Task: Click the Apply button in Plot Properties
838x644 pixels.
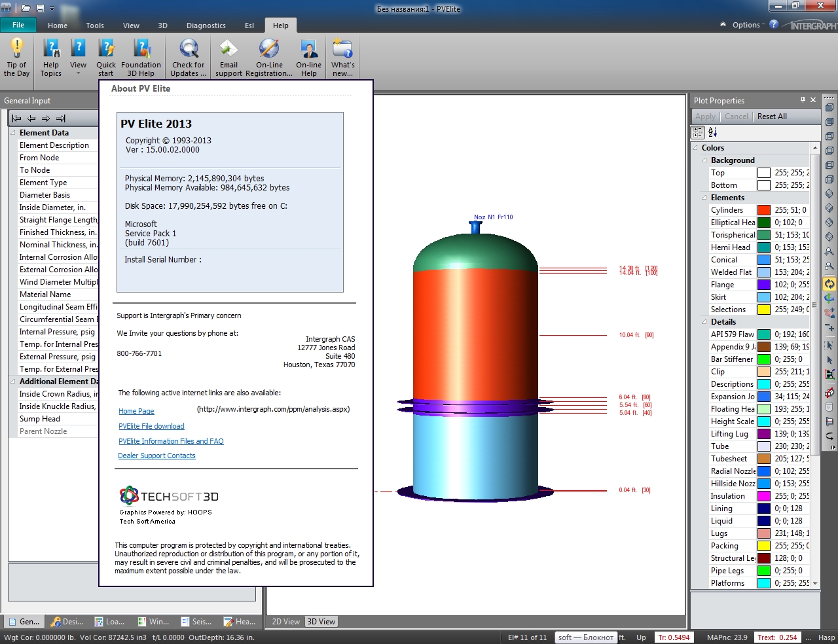Action: click(705, 116)
